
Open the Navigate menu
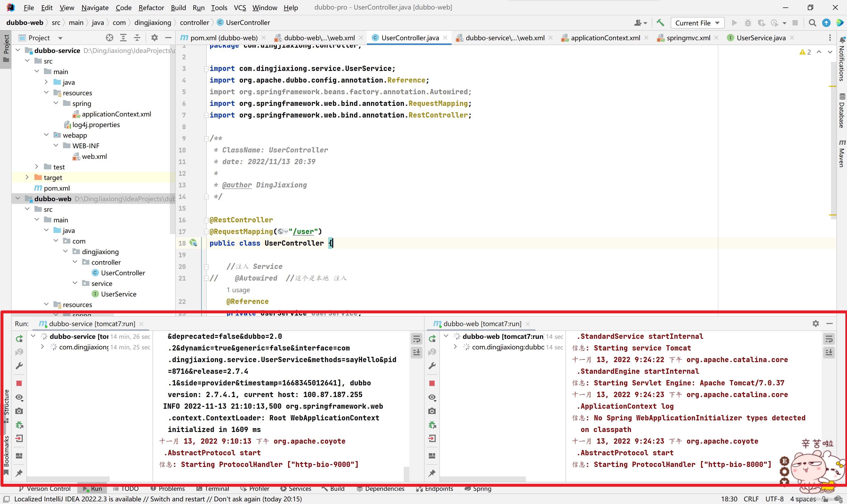click(x=95, y=7)
